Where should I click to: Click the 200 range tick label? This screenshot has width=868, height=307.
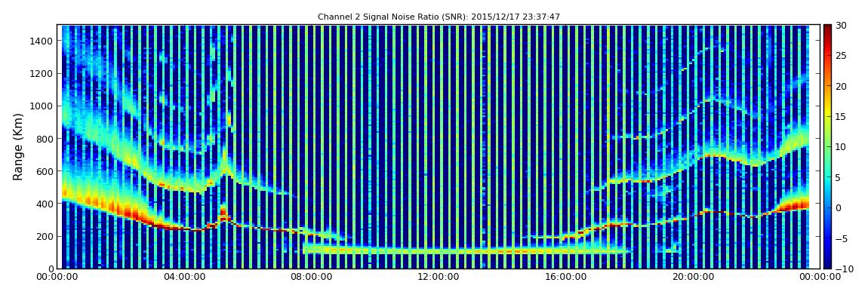point(45,237)
